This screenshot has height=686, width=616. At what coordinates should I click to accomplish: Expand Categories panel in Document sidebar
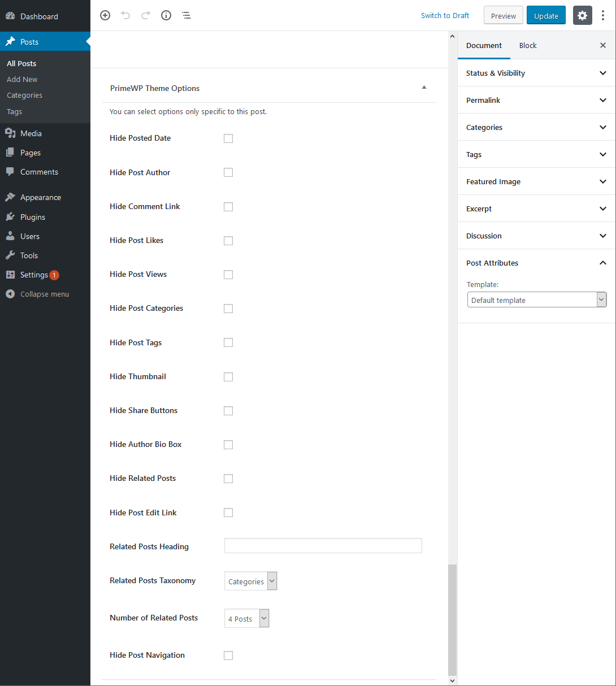pos(536,127)
